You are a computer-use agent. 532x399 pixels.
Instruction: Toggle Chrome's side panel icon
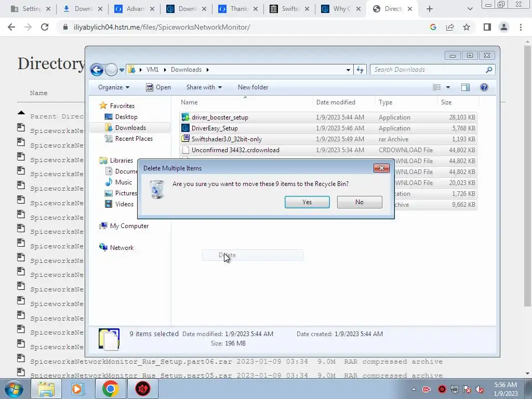point(487,27)
